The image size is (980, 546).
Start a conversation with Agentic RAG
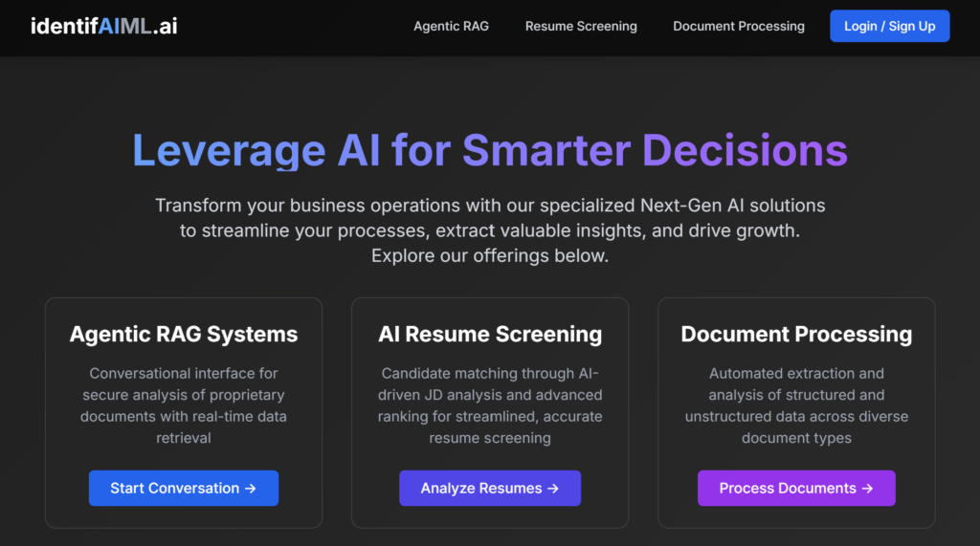point(183,488)
